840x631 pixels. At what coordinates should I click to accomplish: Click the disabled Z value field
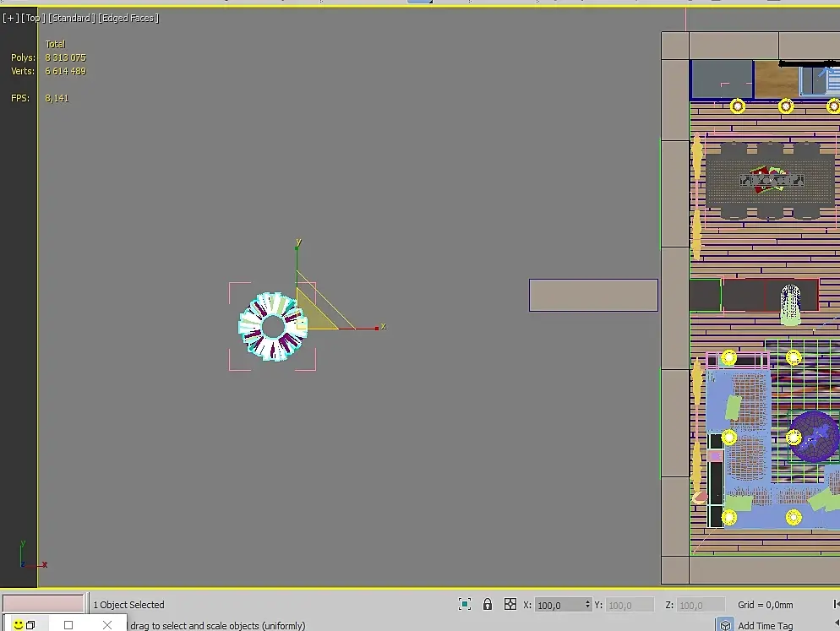click(x=701, y=605)
